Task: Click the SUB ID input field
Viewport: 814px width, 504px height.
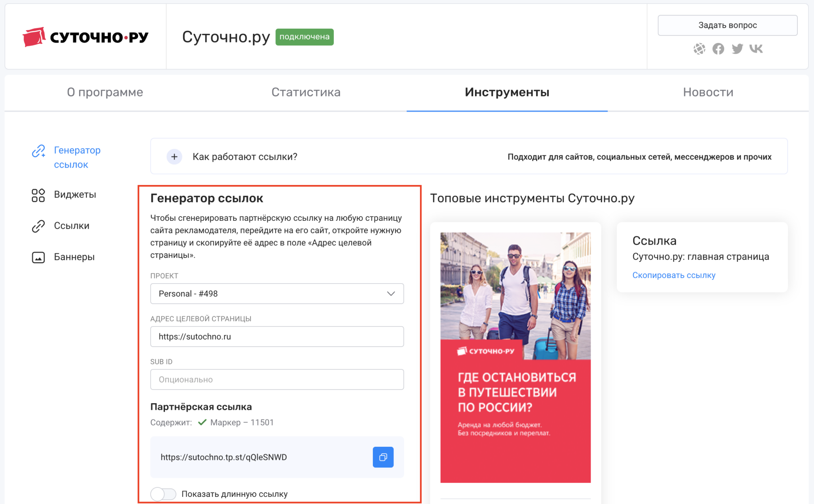Action: [277, 380]
